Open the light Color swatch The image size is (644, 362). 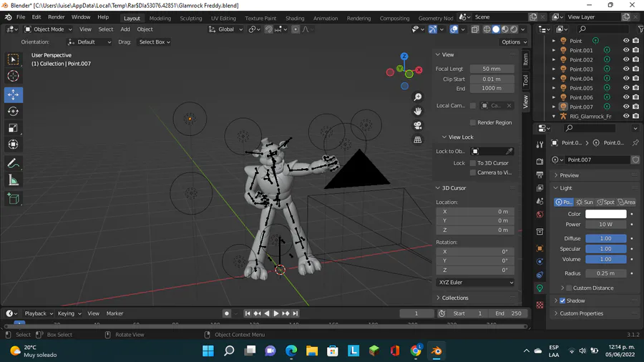coord(606,214)
